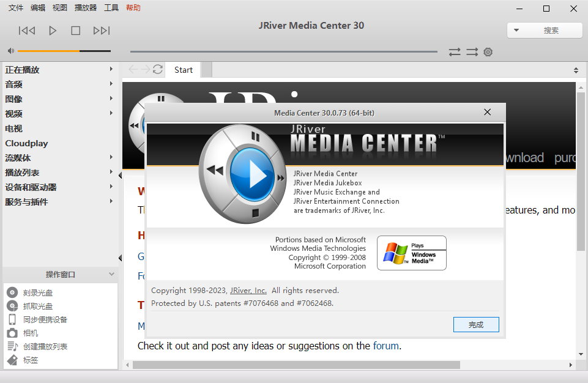Expand the 音频 section arrow
Screen dimensions: 588x383
[x=111, y=84]
